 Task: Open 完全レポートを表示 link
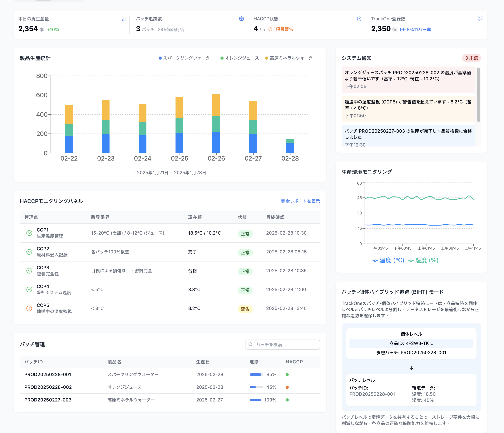point(300,201)
